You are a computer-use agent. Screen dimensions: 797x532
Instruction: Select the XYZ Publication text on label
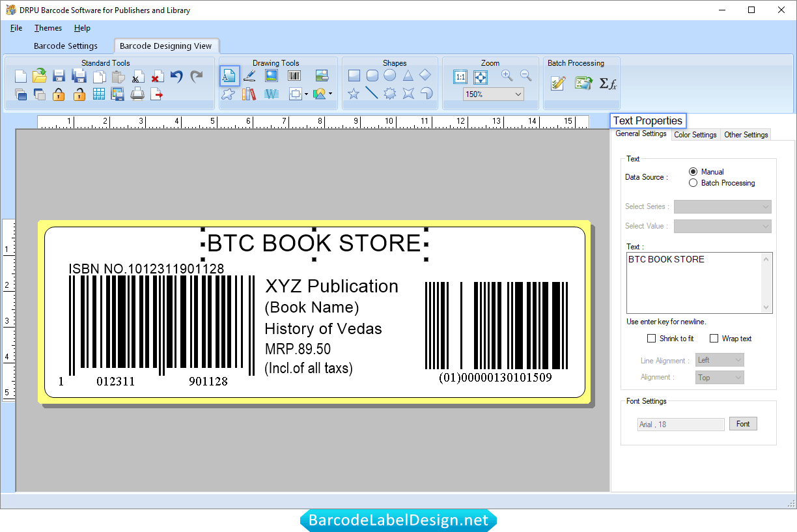pos(331,287)
